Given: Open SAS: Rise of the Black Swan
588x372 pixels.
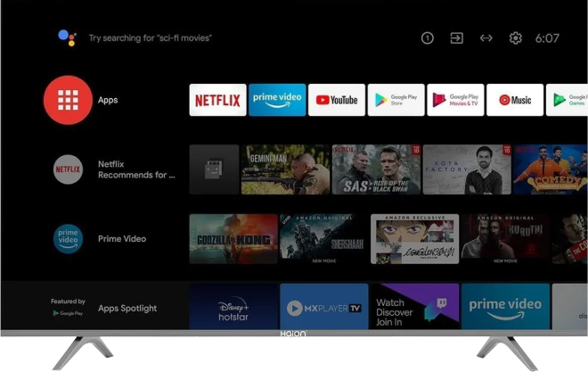Looking at the screenshot, I should click(376, 169).
